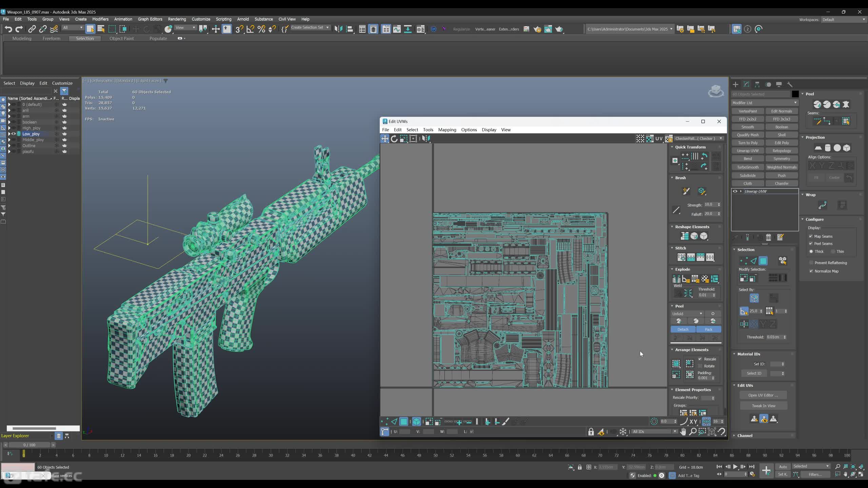Toggle Rescale checkbox in Arrange Elements
This screenshot has width=868, height=488.
click(700, 359)
